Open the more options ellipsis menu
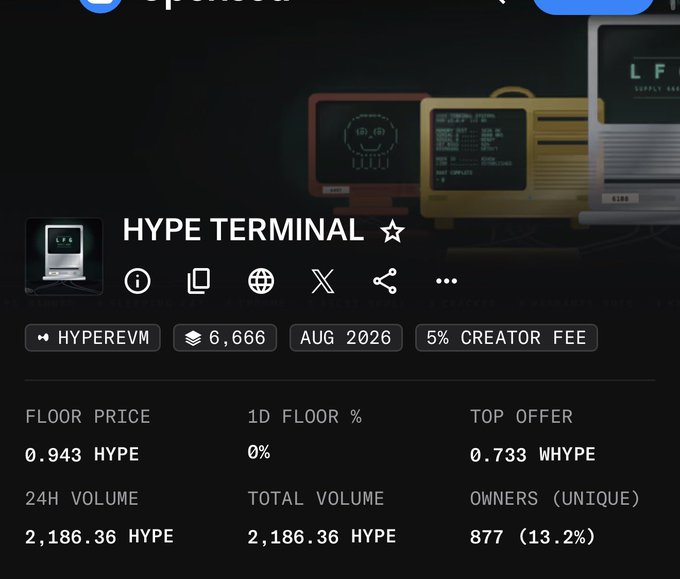The image size is (680, 579). point(447,281)
